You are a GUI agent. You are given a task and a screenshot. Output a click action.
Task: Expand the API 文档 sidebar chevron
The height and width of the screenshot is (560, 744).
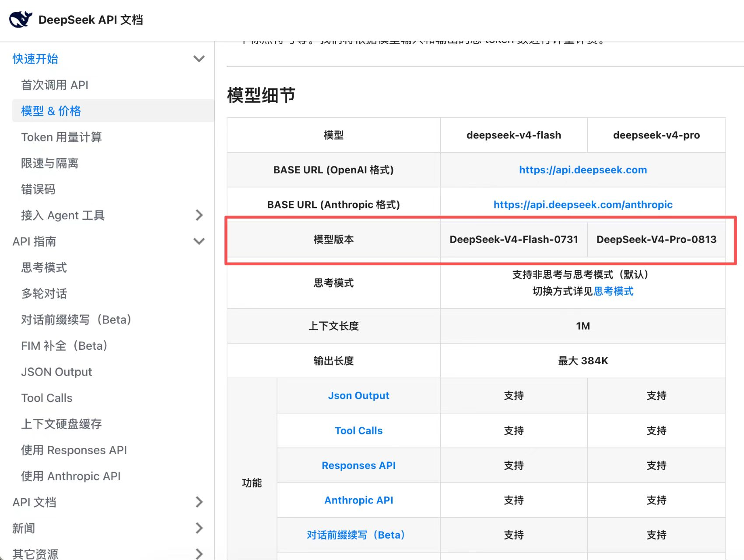pos(199,502)
